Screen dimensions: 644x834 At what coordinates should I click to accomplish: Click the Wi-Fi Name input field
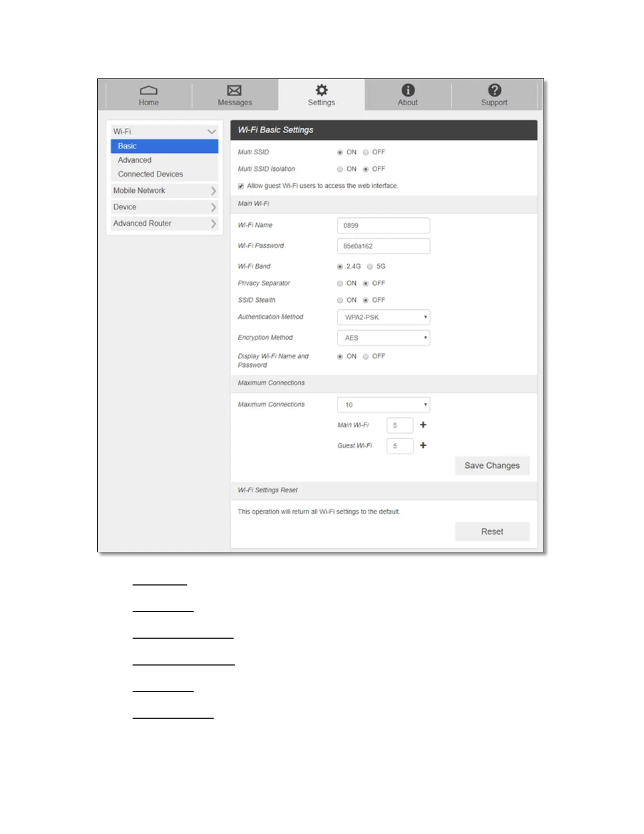[384, 225]
